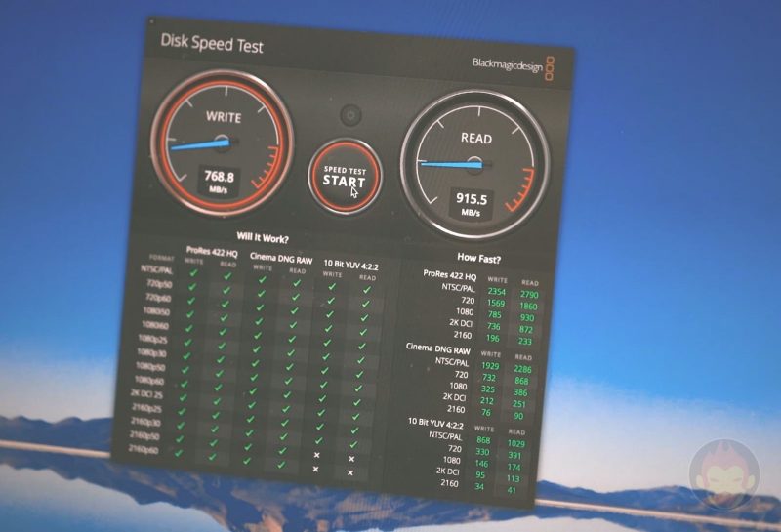Click the 10 Bit YUV 4:2:2 read X mark for 2160p60
The image size is (781, 532).
pos(350,472)
